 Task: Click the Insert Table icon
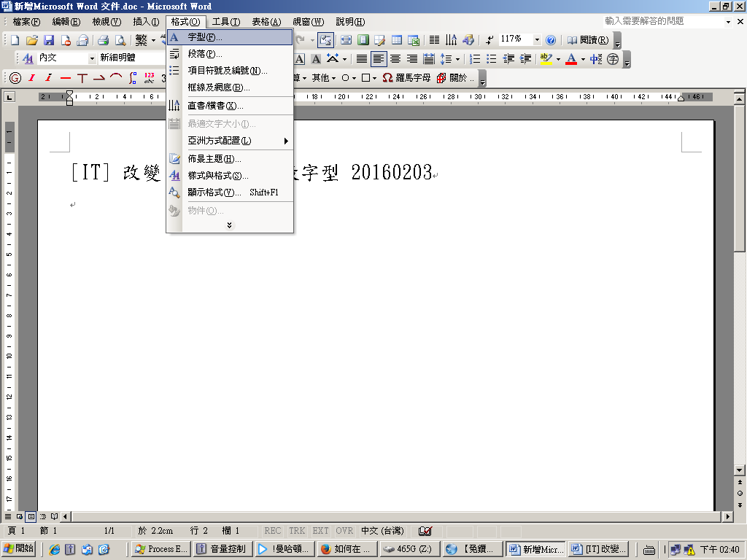396,41
